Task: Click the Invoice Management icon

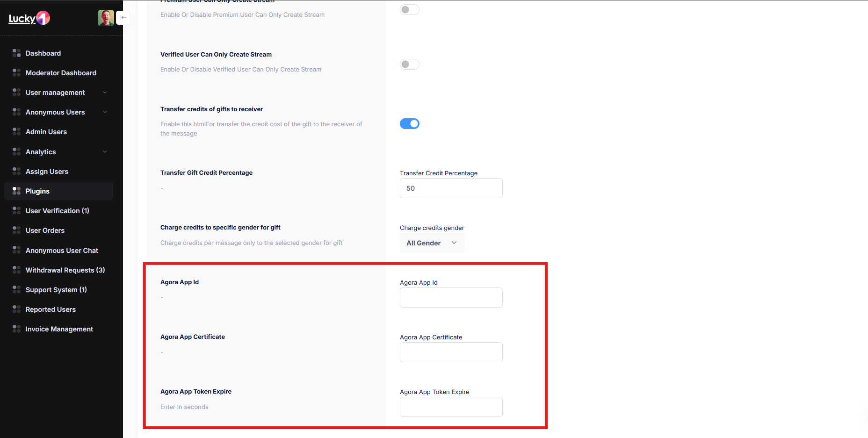Action: 16,329
